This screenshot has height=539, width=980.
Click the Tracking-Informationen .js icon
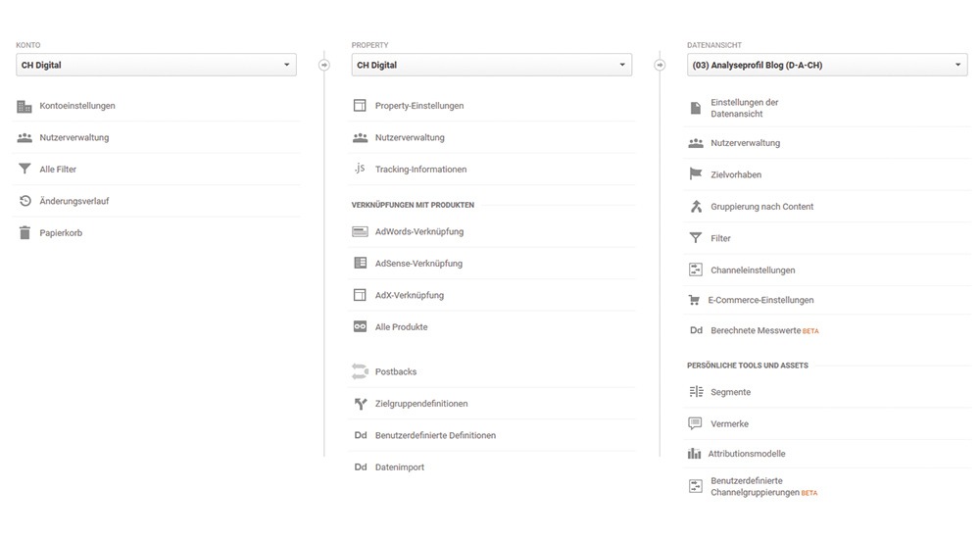click(x=360, y=169)
